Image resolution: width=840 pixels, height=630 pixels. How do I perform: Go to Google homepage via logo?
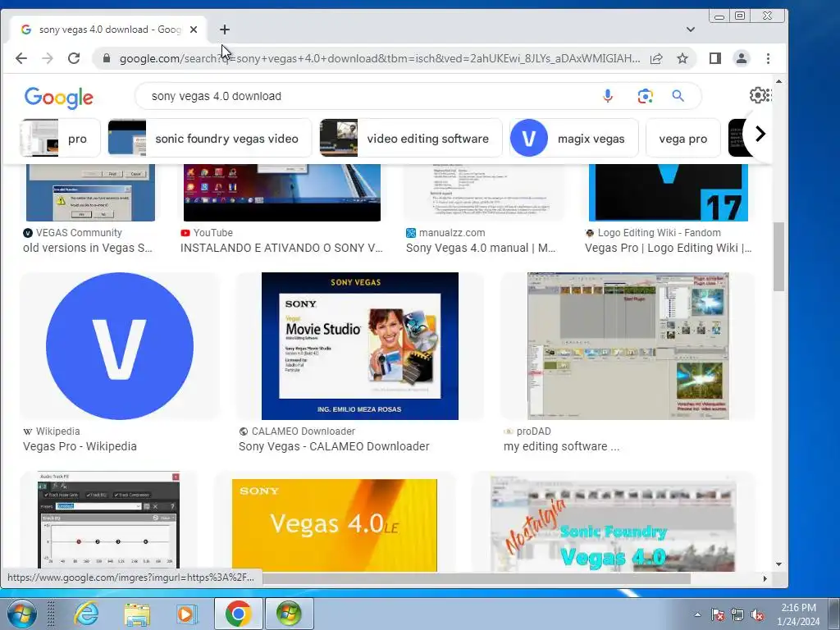click(59, 98)
